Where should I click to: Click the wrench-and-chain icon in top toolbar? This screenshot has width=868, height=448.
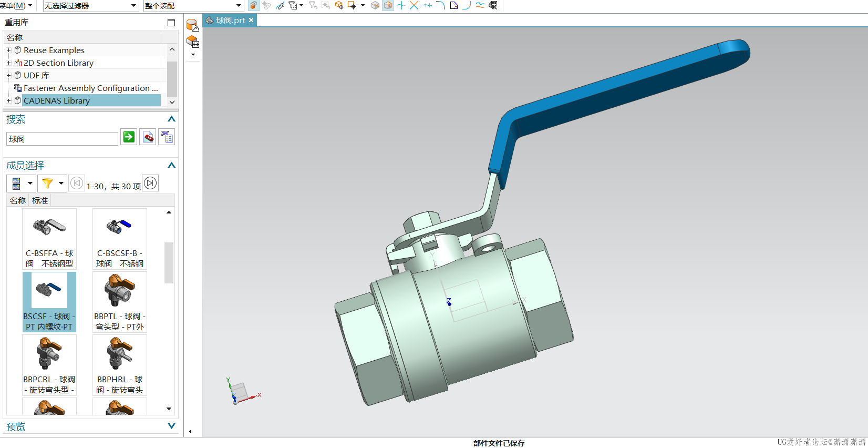click(281, 5)
